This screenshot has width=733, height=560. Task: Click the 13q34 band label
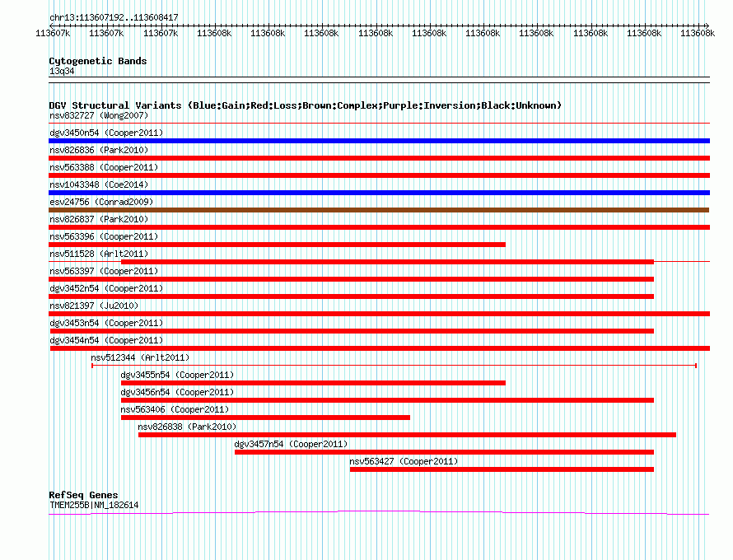(62, 71)
